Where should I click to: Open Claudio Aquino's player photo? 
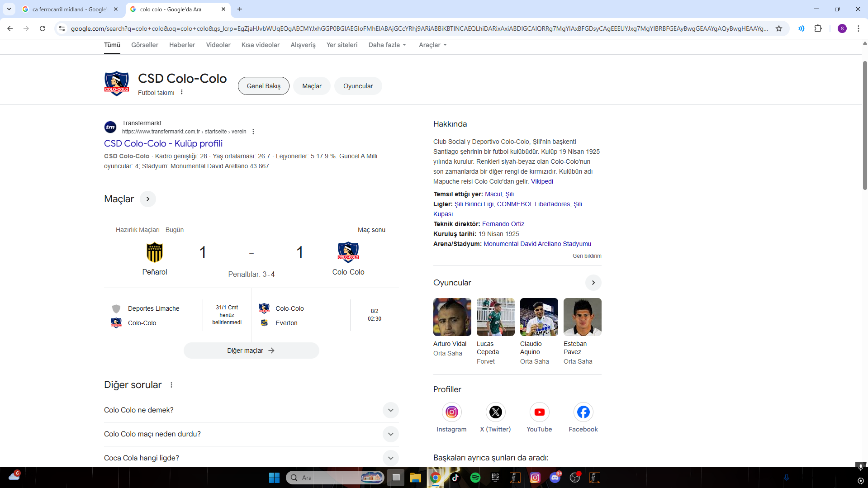click(x=539, y=317)
